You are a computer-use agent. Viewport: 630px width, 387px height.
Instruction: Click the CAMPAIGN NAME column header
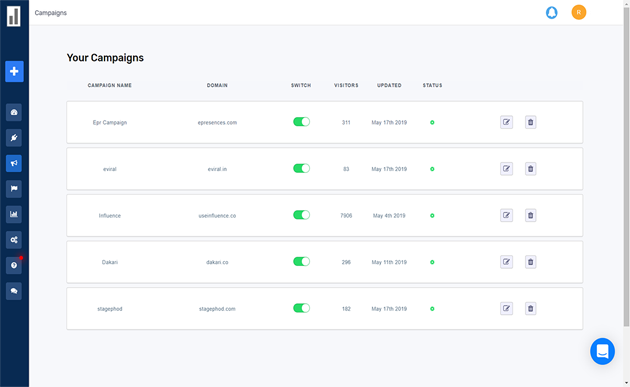tap(110, 85)
